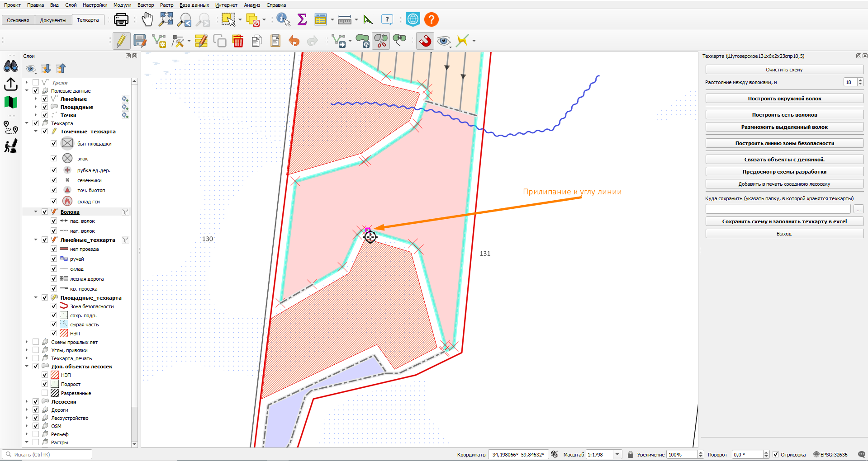Viewport: 868px width, 461px height.
Task: Collapse the Волока layer group
Action: coord(36,212)
